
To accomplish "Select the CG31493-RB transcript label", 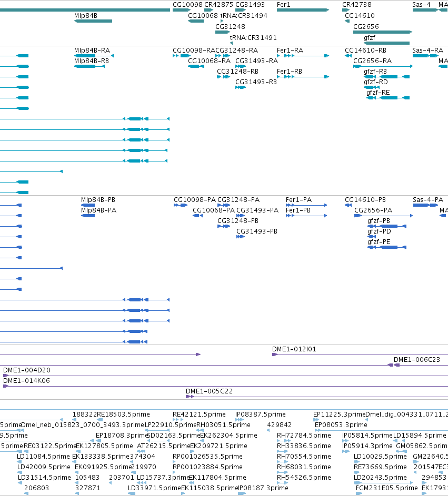I will point(256,82).
